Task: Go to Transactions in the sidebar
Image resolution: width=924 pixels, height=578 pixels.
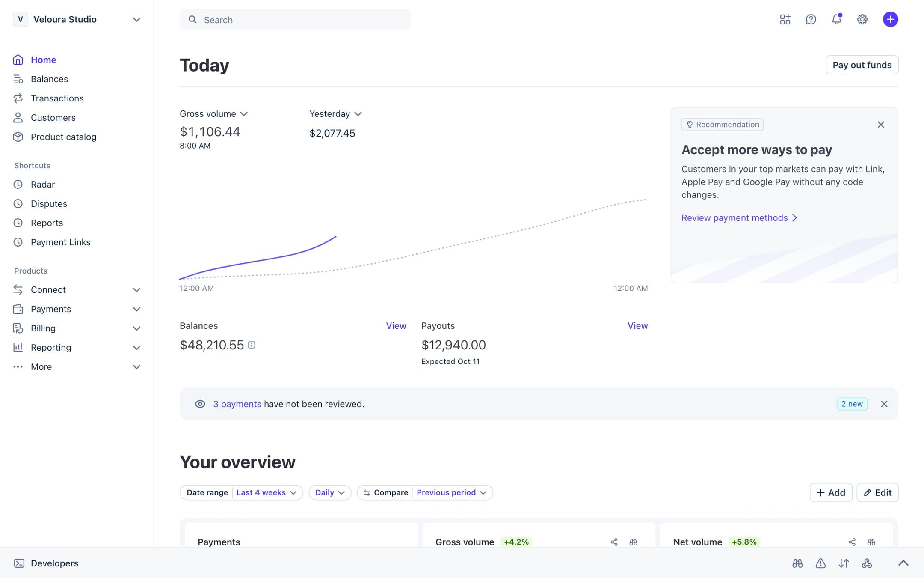Action: [x=57, y=98]
